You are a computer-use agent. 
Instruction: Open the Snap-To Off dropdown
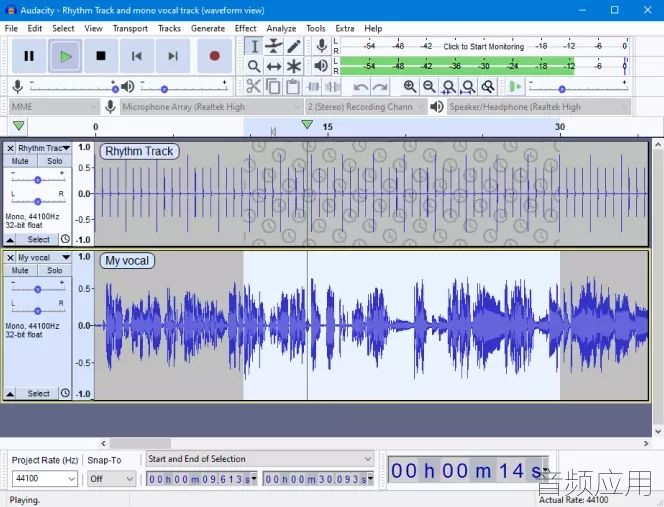(x=111, y=479)
